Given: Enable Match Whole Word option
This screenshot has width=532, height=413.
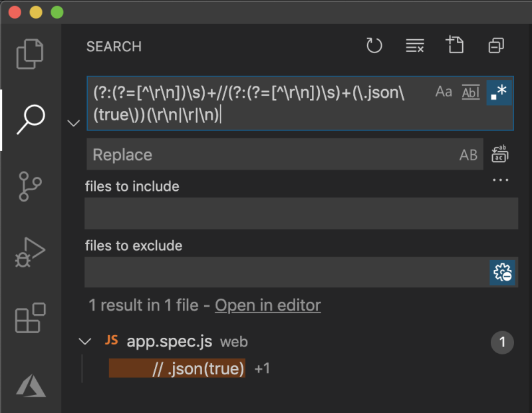Looking at the screenshot, I should click(470, 92).
